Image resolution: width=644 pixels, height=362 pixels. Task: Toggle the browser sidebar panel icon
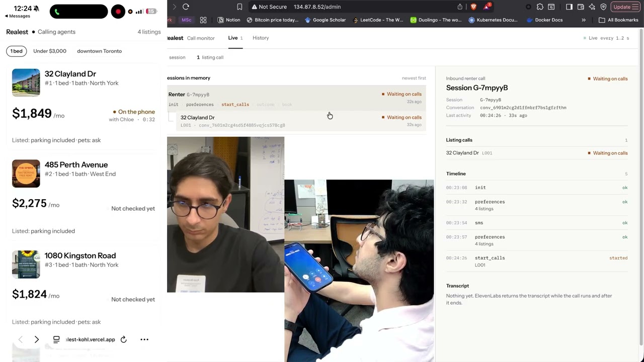pos(569,7)
